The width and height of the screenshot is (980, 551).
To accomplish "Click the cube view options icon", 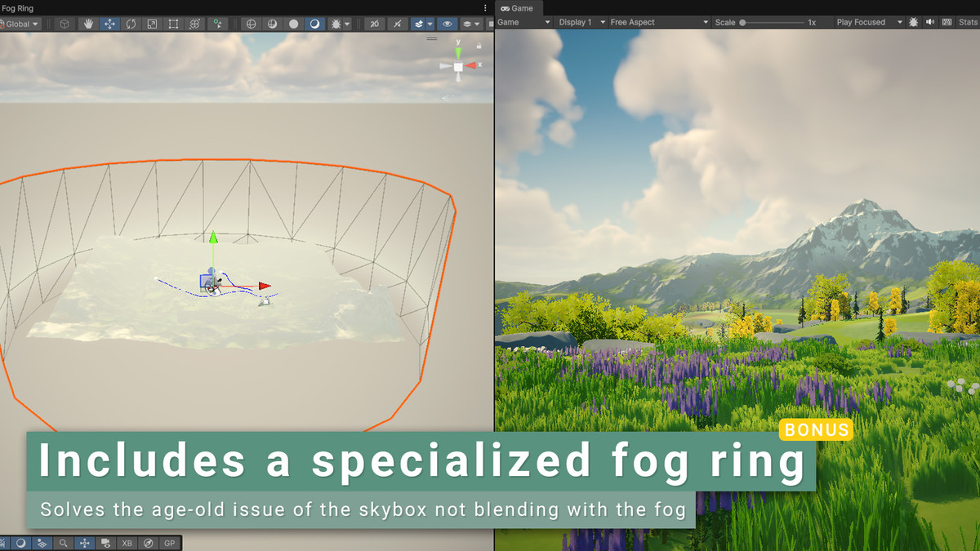I will pyautogui.click(x=64, y=24).
